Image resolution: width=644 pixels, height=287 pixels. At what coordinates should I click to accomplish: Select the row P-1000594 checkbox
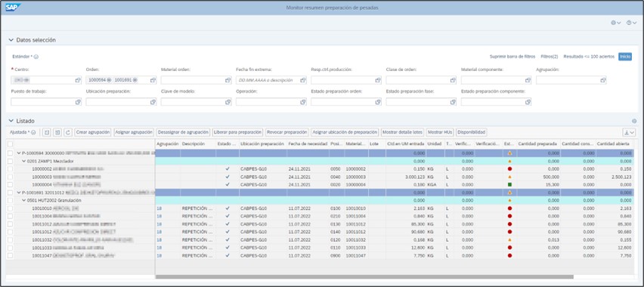pyautogui.click(x=11, y=153)
